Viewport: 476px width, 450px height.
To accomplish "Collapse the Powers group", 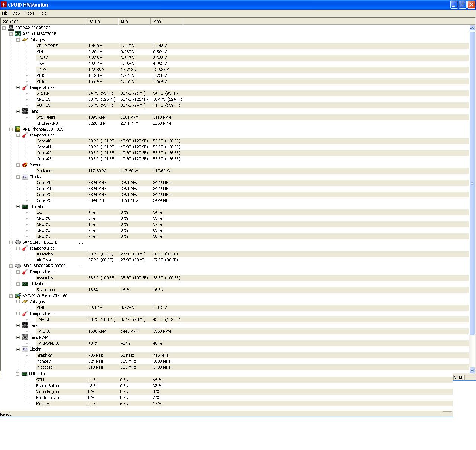I will [x=18, y=165].
